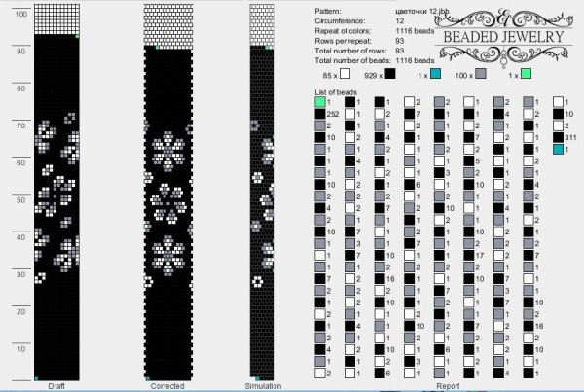Click the Draft label under the first pattern
Screen dimensions: 584x392
pyautogui.click(x=56, y=386)
